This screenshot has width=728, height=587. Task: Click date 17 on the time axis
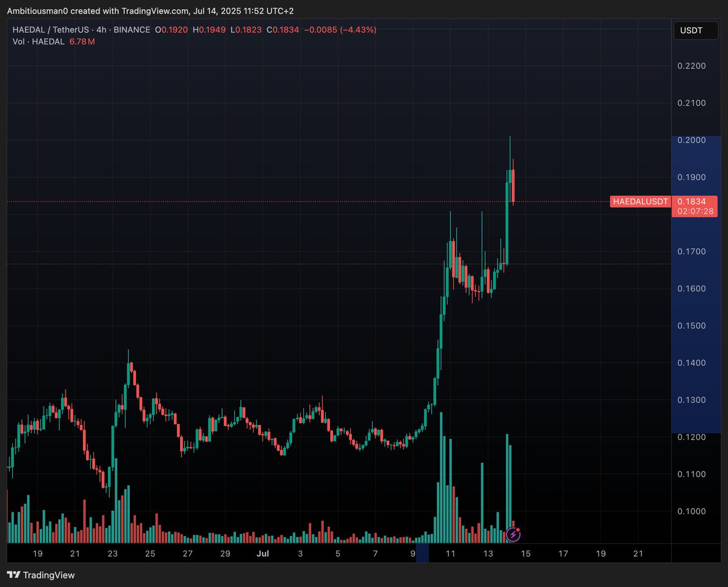click(564, 554)
